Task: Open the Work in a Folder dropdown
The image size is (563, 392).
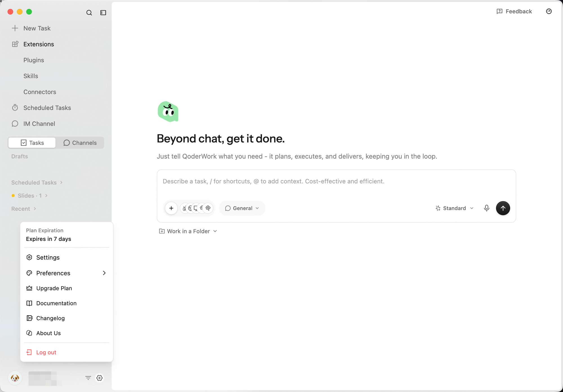Action: tap(188, 231)
